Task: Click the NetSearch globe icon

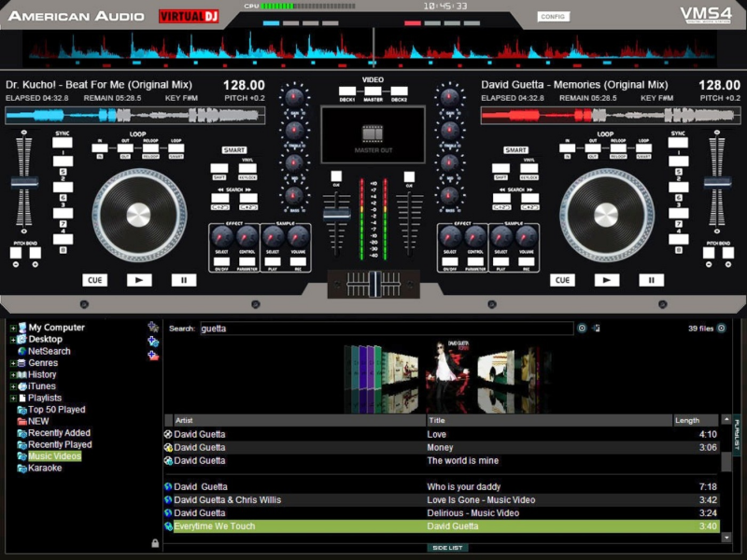Action: click(x=21, y=352)
